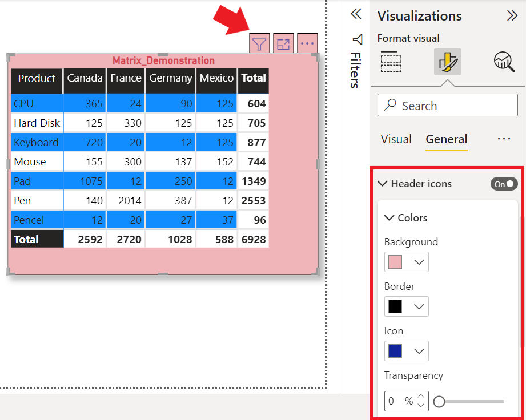Click the France column header
526x420 pixels.
[x=126, y=81]
